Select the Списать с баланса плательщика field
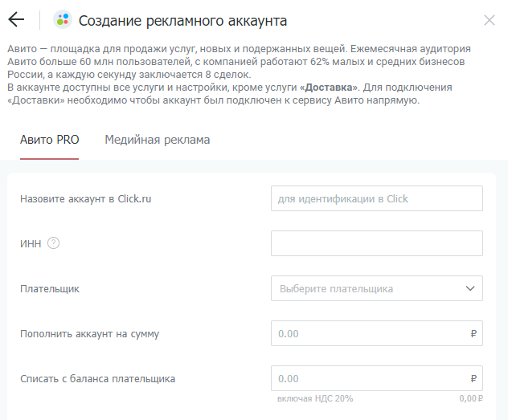This screenshot has height=420, width=508. [377, 378]
